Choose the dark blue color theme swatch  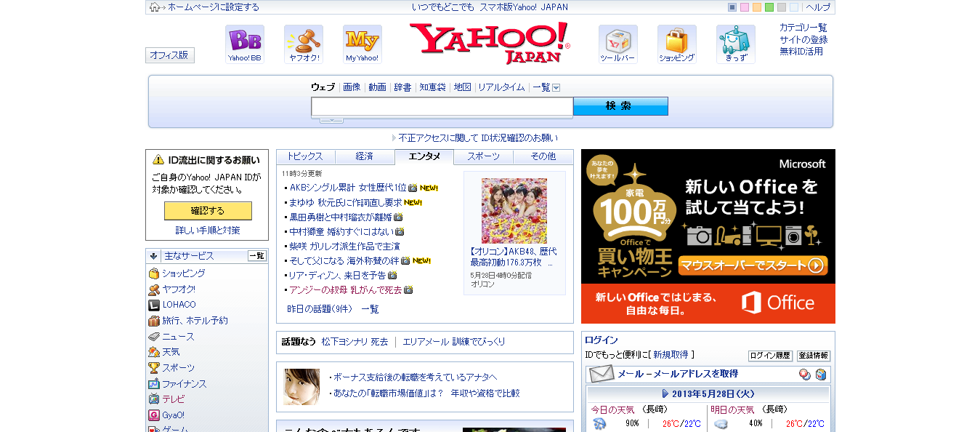(x=732, y=7)
